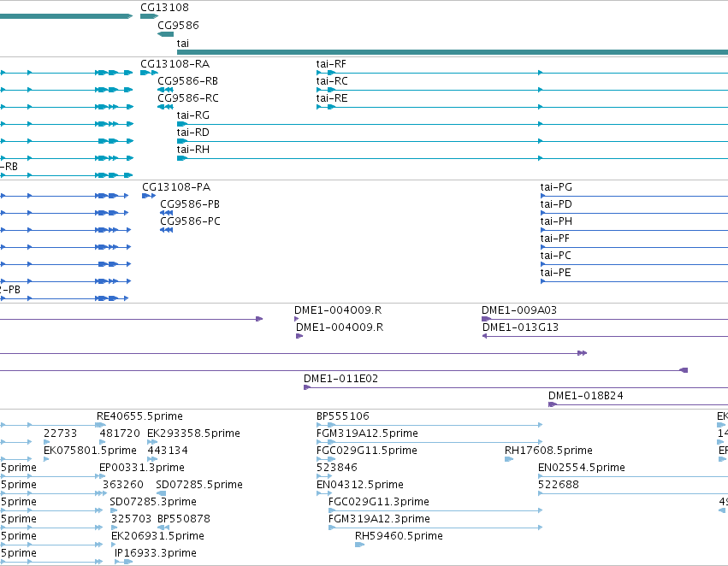Select EST SD07285.3prime
Viewport: 728px width, 566px height.
click(153, 502)
